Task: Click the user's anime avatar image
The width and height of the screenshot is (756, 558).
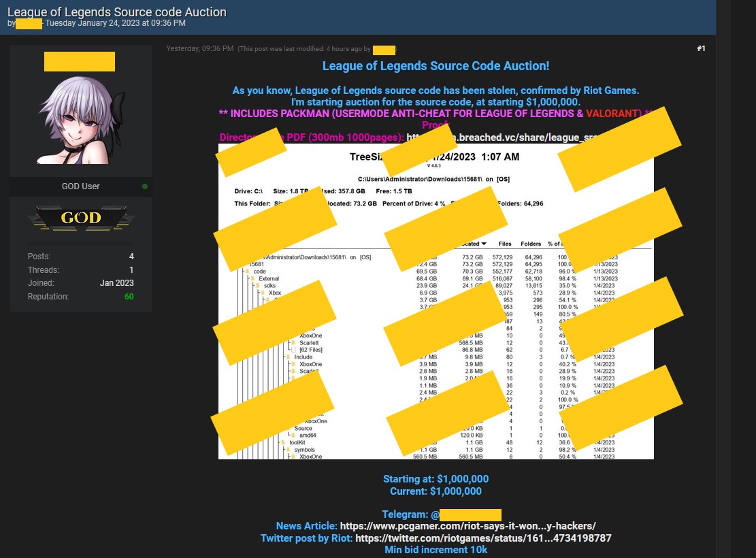Action: tap(80, 120)
